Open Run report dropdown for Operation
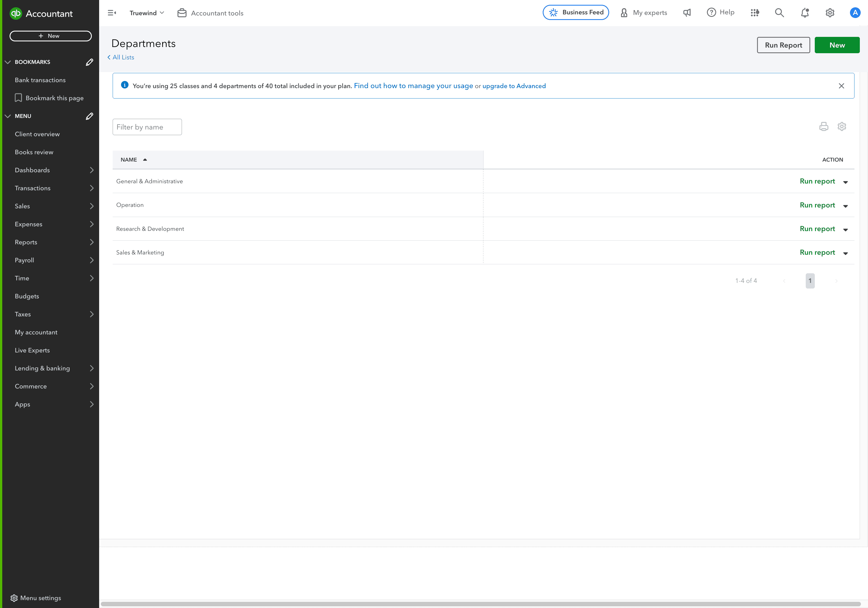The width and height of the screenshot is (868, 608). point(845,206)
